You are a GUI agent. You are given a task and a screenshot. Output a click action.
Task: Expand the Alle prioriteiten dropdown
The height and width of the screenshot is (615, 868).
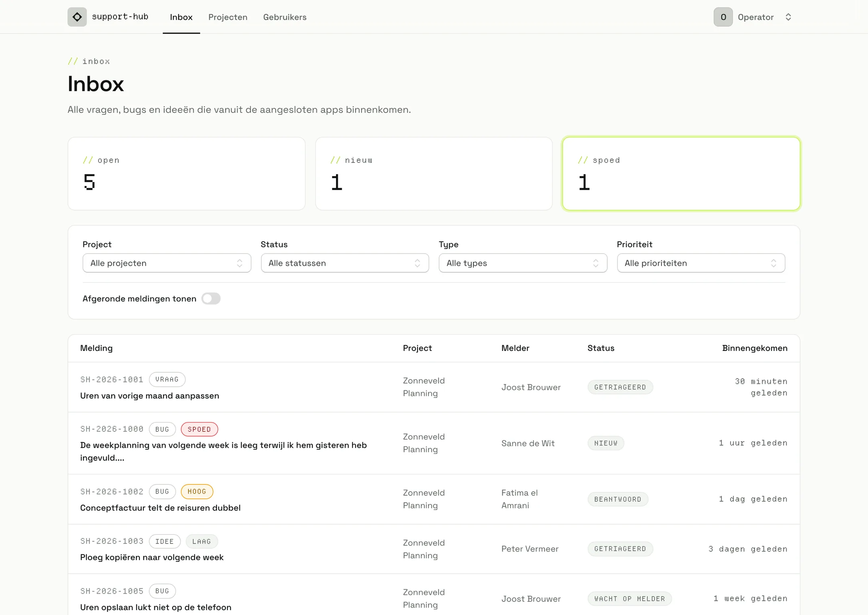click(701, 263)
